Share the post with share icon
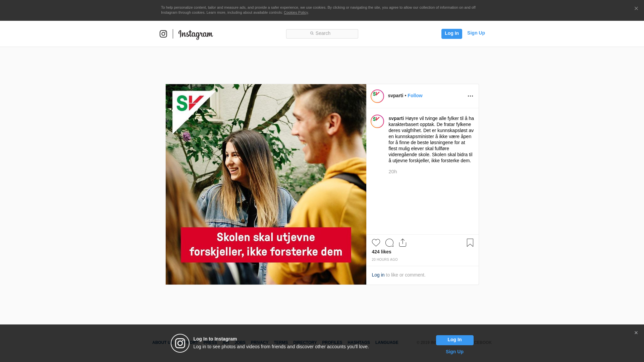 [402, 243]
